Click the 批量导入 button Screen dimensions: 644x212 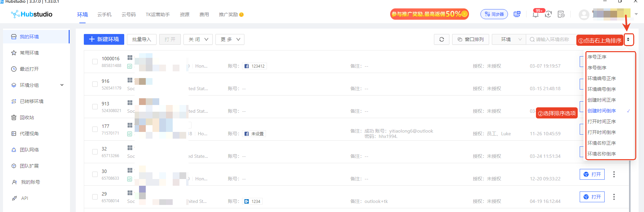click(142, 39)
